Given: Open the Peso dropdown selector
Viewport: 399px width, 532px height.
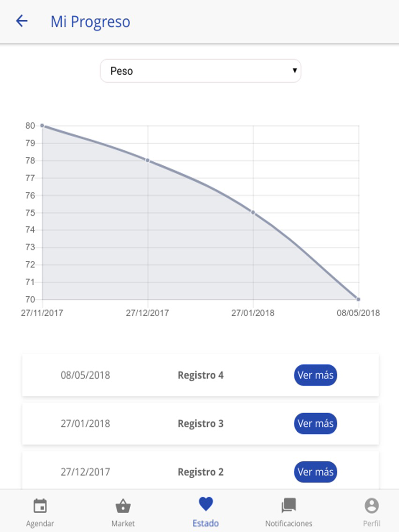Looking at the screenshot, I should tap(200, 71).
